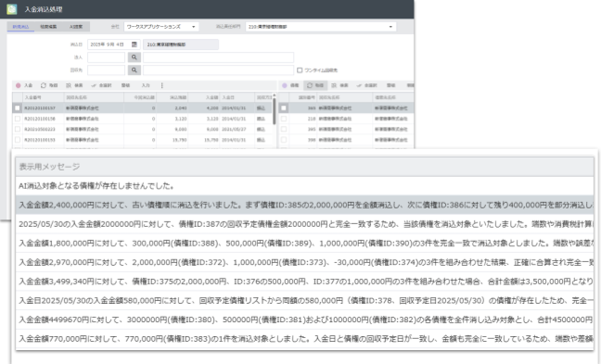Screen dimensions: 601x364
Task: Tick checkbox for 債権 row numbered 218
Action: (x=284, y=119)
